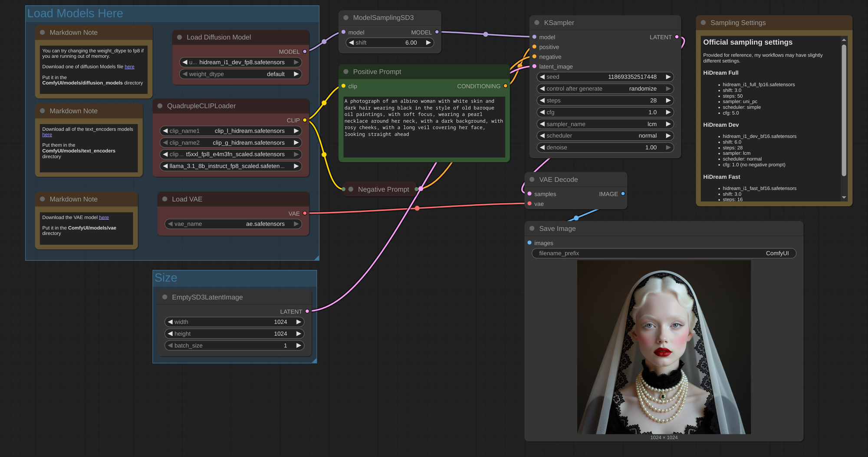Click the Load VAE output connector
Image resolution: width=868 pixels, height=457 pixels.
[305, 213]
